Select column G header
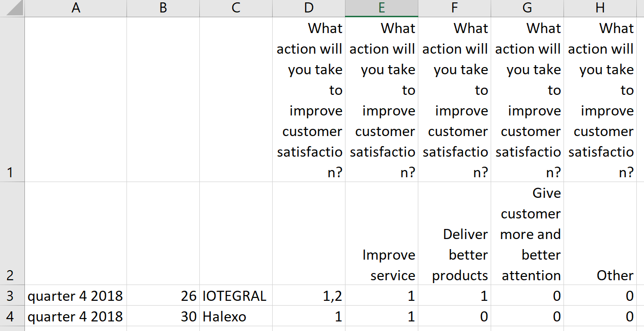This screenshot has width=644, height=331. pyautogui.click(x=528, y=8)
